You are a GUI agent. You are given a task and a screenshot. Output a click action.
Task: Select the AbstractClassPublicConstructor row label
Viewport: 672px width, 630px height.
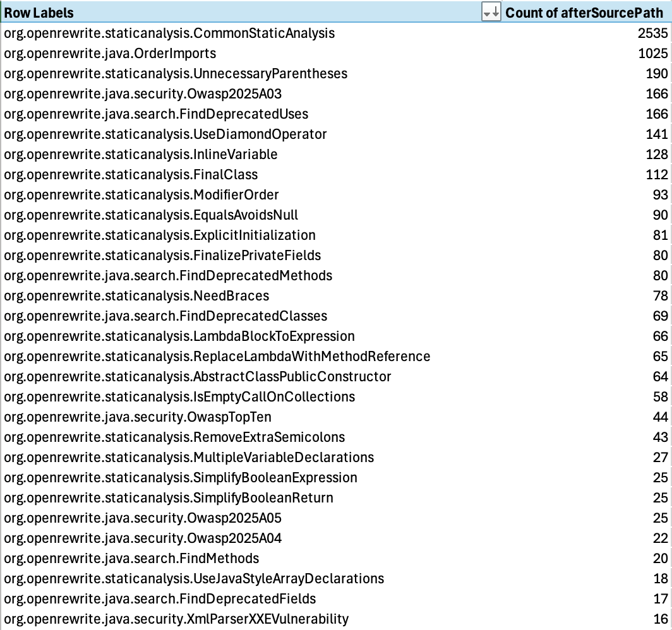point(198,376)
